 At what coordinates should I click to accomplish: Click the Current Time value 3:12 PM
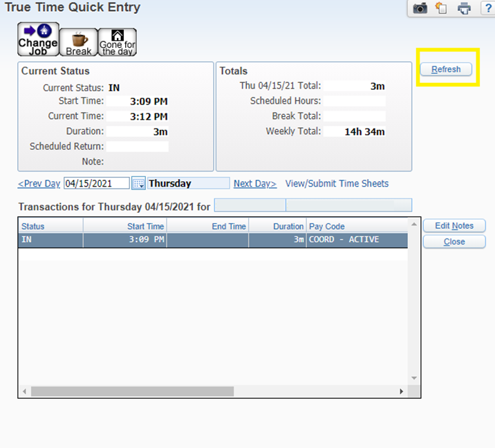(x=138, y=117)
